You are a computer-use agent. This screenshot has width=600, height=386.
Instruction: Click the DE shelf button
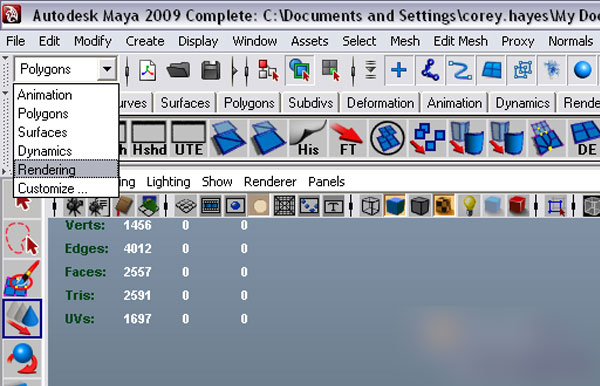point(585,138)
